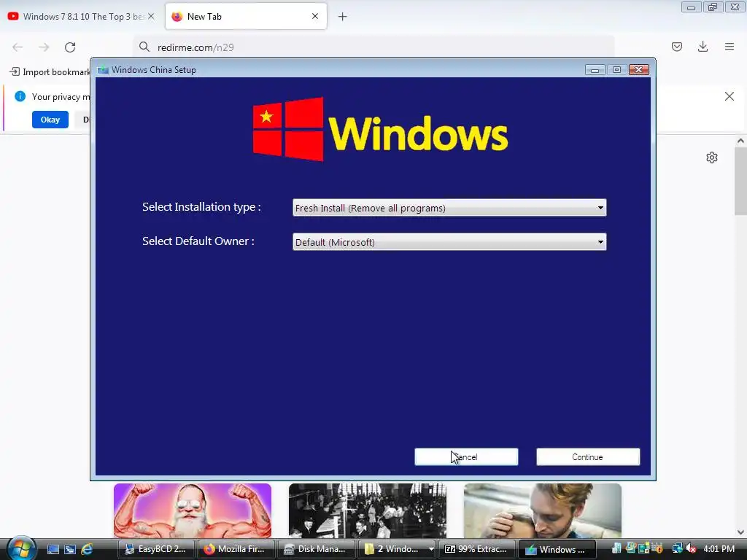Open the Select Installation type dropdown
Viewport: 747px width, 560px height.
tap(449, 208)
